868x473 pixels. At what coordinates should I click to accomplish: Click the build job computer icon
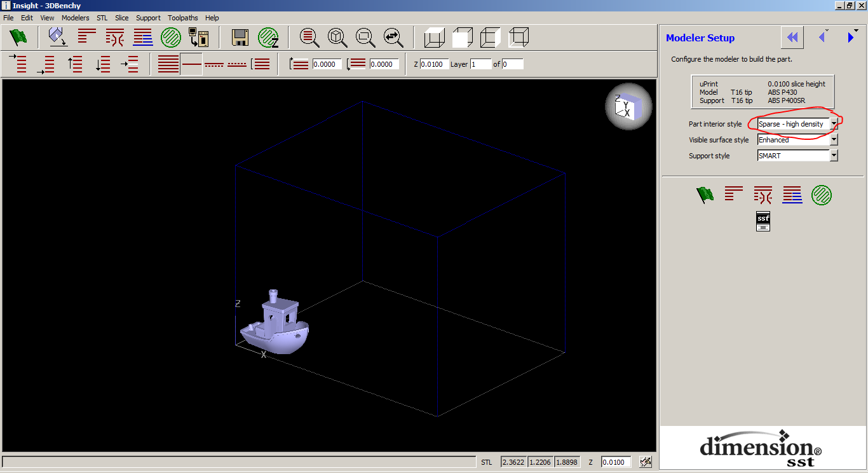(198, 38)
